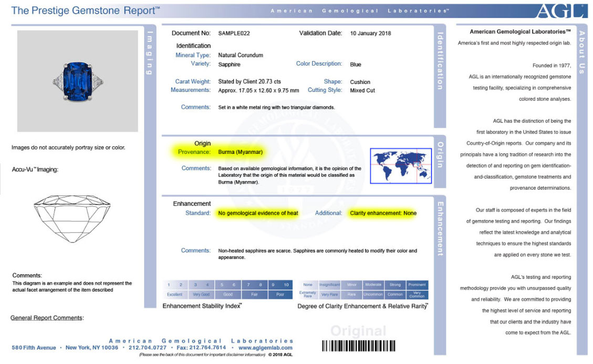
Task: Click the "Poor" stability index cell
Action: click(x=280, y=294)
